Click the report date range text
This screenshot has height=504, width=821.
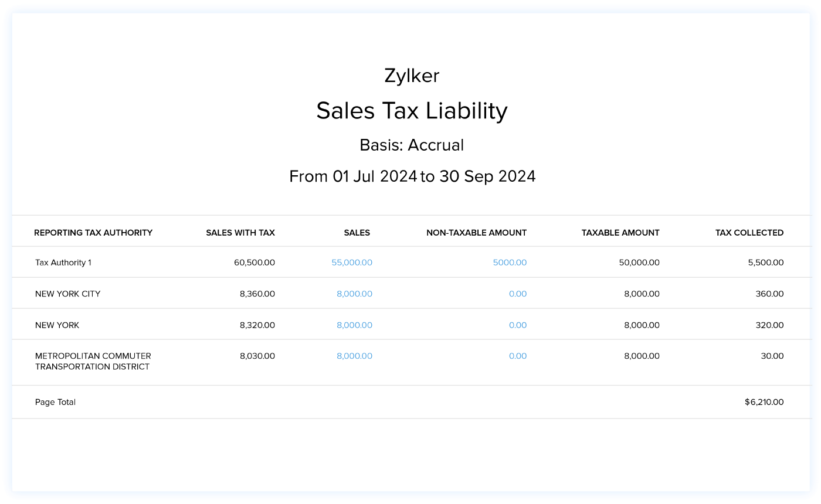pos(412,176)
